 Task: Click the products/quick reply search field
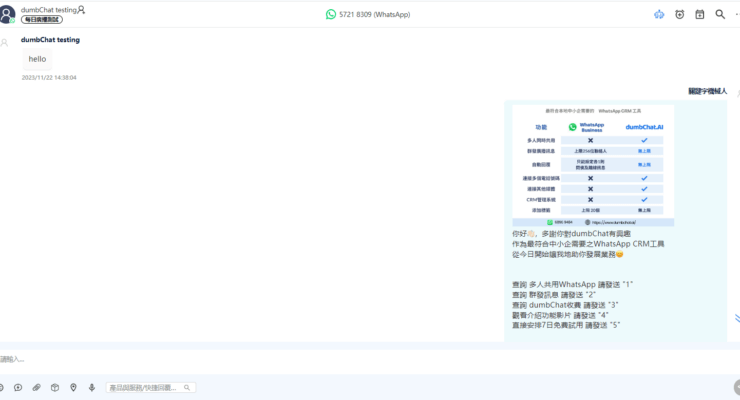click(x=151, y=387)
